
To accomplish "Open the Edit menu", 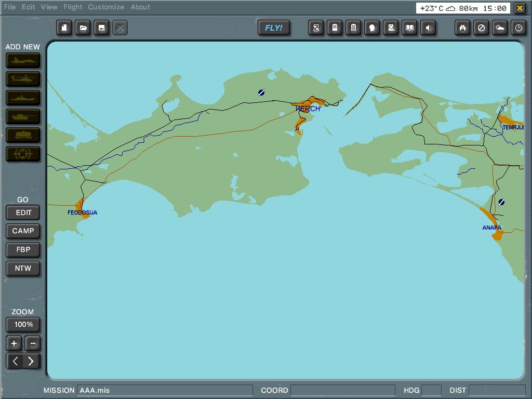I will 28,7.
